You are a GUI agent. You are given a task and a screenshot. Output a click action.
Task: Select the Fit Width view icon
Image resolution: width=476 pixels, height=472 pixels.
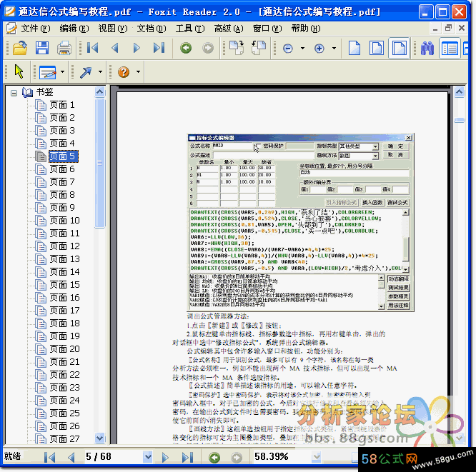[399, 48]
